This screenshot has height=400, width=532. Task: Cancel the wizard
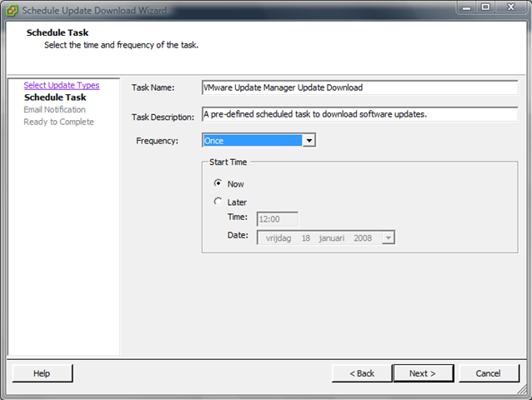pyautogui.click(x=489, y=373)
